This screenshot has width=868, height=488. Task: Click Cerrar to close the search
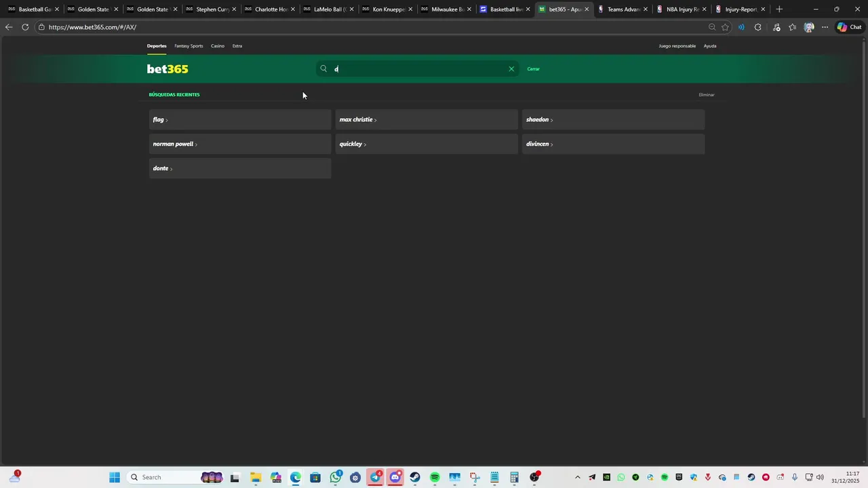coord(534,69)
